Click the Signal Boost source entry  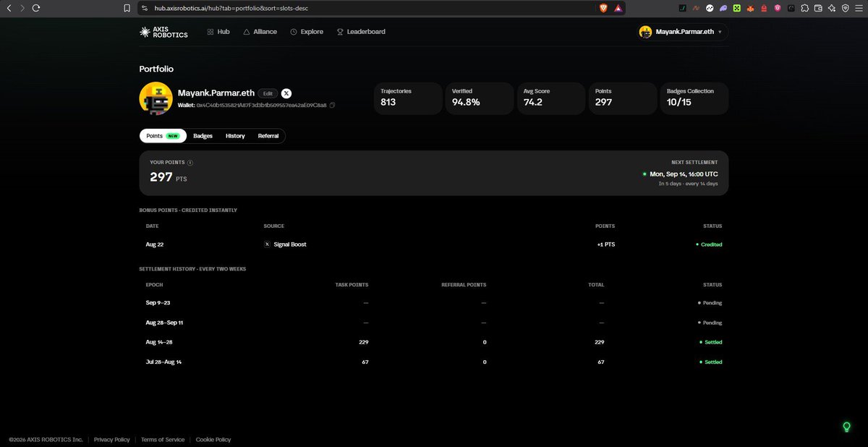click(285, 244)
